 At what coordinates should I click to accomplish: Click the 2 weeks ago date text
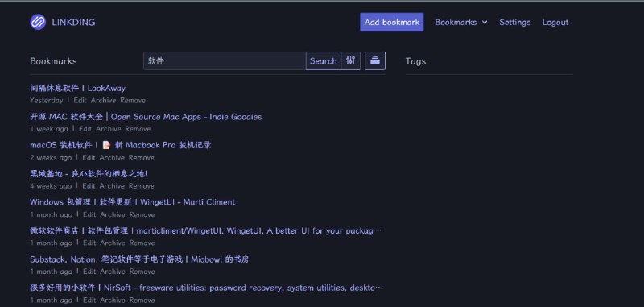pyautogui.click(x=51, y=157)
